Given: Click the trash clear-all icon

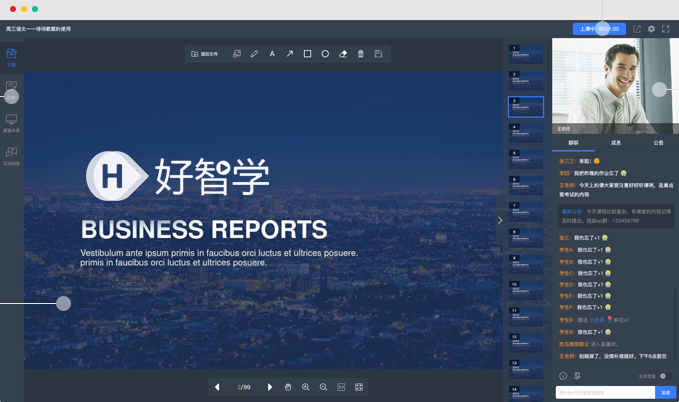Looking at the screenshot, I should point(361,54).
